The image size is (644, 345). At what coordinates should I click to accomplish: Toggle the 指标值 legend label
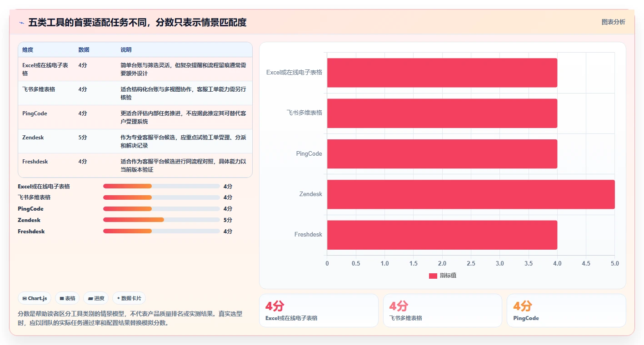448,276
